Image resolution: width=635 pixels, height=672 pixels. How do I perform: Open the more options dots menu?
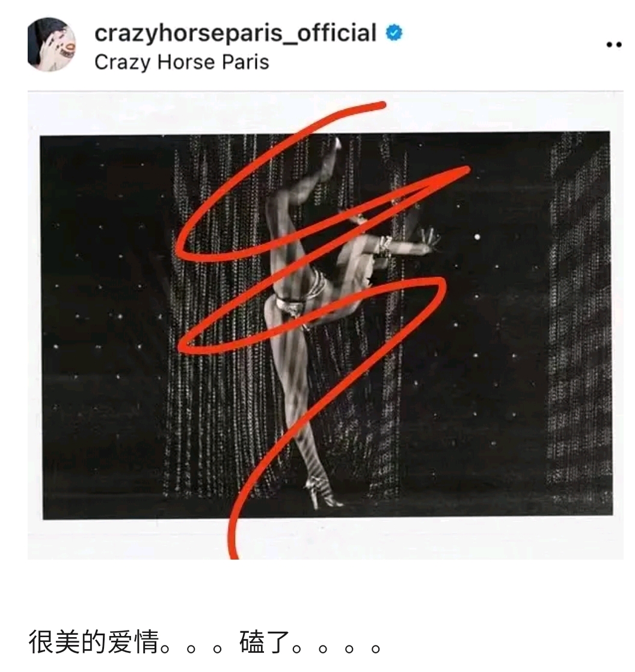[x=614, y=44]
